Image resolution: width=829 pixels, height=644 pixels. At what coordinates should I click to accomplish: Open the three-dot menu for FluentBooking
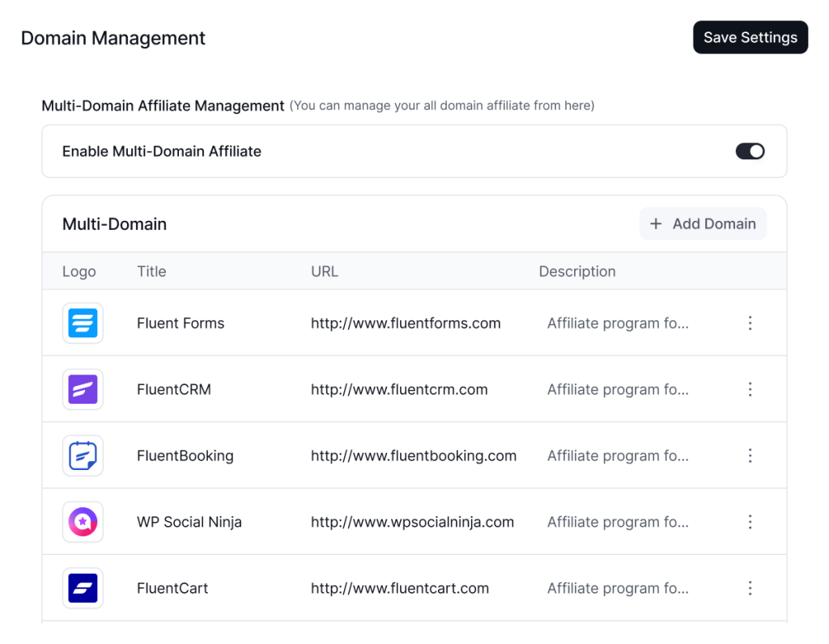pyautogui.click(x=750, y=455)
